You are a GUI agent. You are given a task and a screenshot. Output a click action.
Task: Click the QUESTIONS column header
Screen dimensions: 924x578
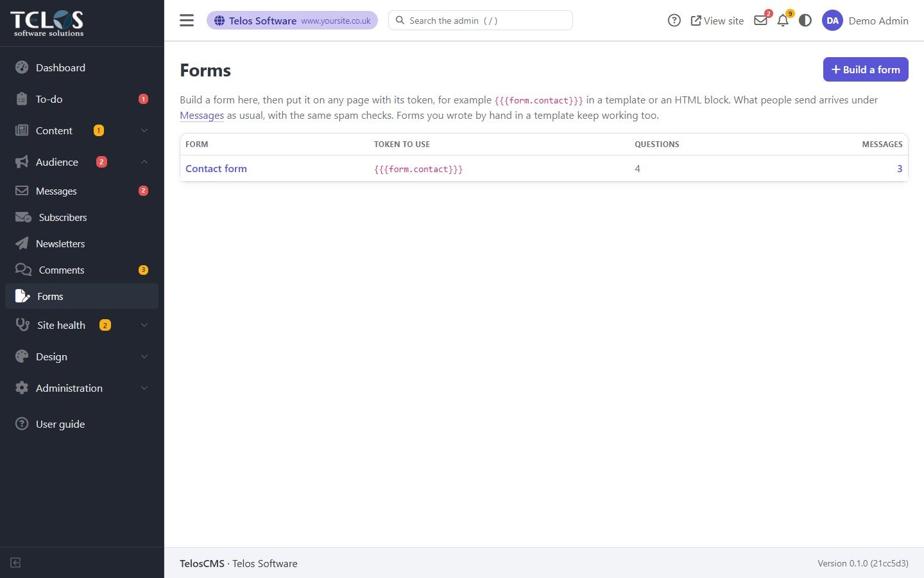coord(657,144)
